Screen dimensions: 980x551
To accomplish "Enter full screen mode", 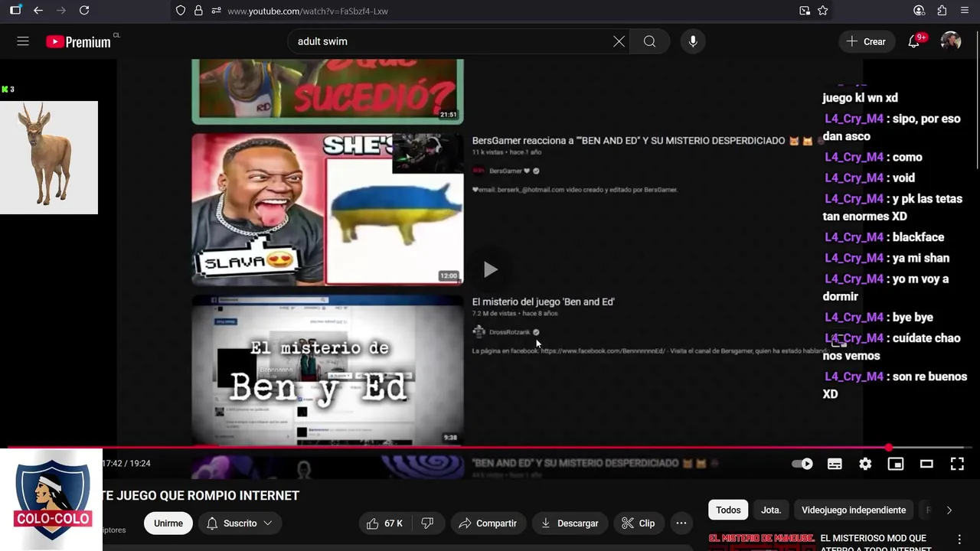I will tap(957, 464).
